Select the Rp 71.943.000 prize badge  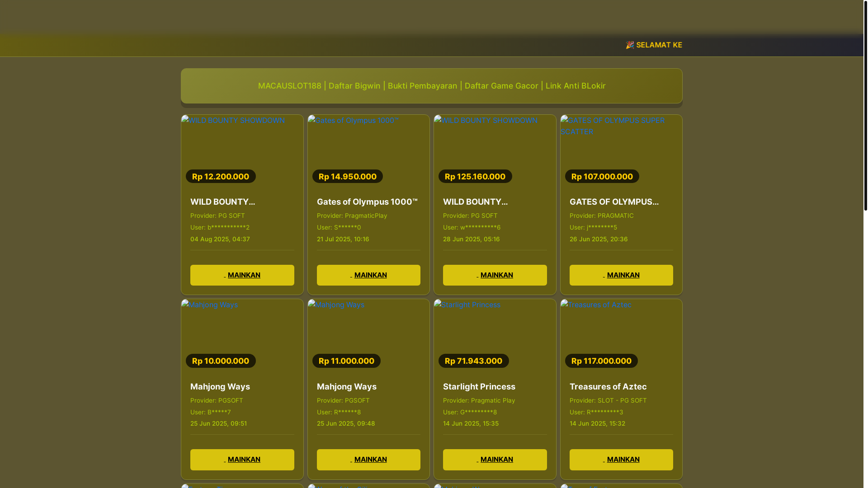pos(474,361)
